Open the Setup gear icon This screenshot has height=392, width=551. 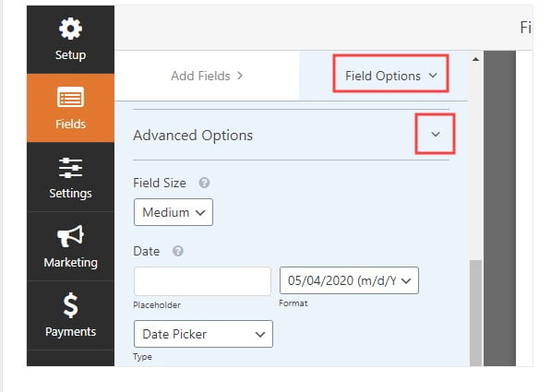coord(70,29)
